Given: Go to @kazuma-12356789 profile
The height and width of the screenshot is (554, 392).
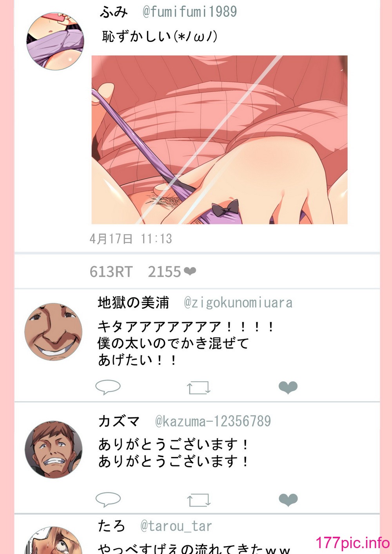Looking at the screenshot, I should pos(213,421).
